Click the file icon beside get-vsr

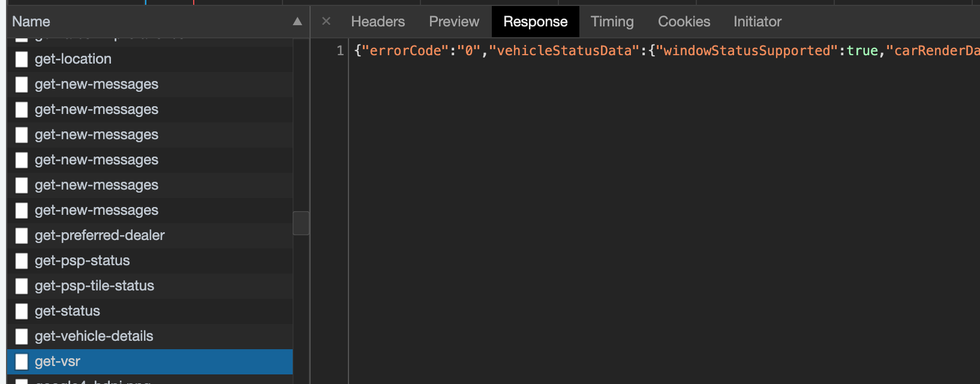pyautogui.click(x=22, y=362)
